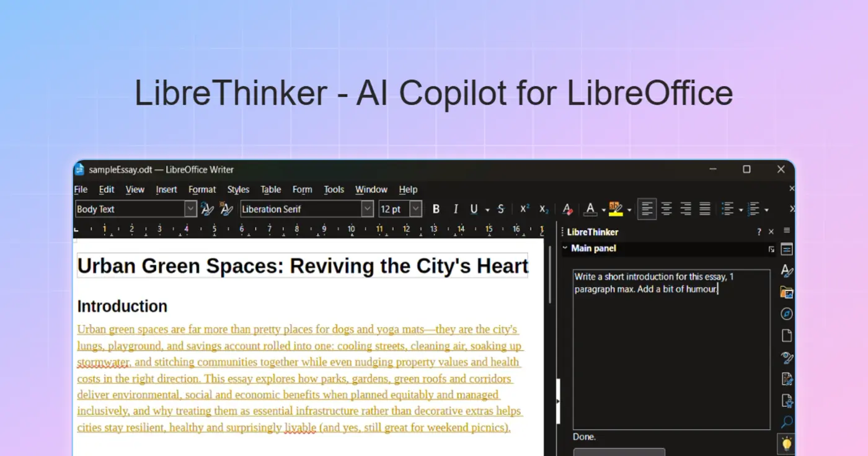This screenshot has width=868, height=456.
Task: Open the Navigator from the sidebar
Action: point(786,313)
